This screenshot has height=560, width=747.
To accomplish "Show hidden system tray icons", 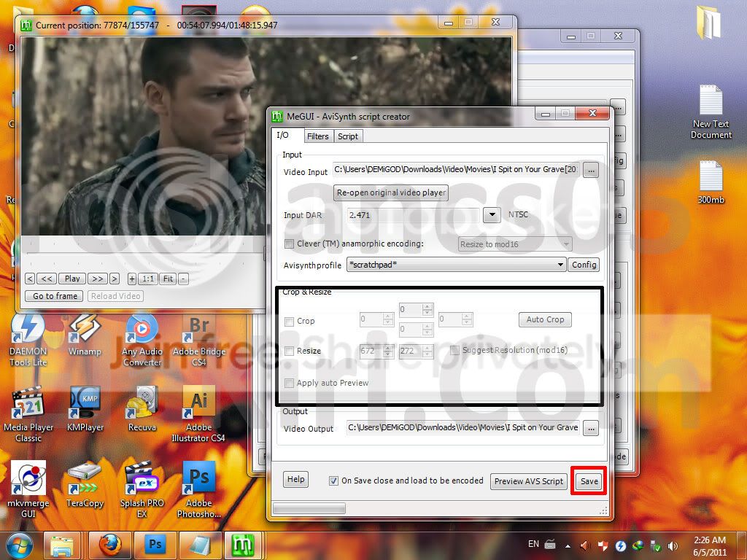I will point(568,545).
